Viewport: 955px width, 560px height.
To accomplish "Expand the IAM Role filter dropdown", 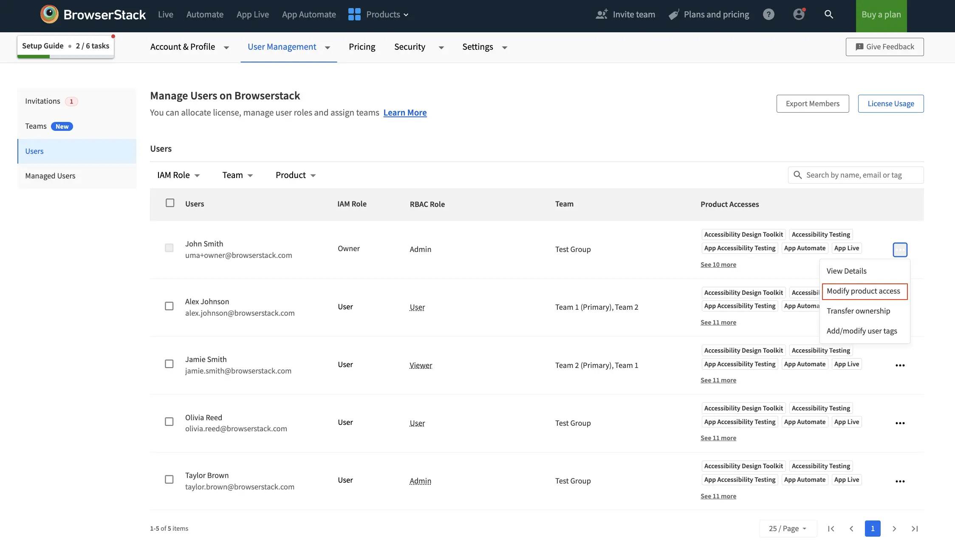I will (178, 175).
